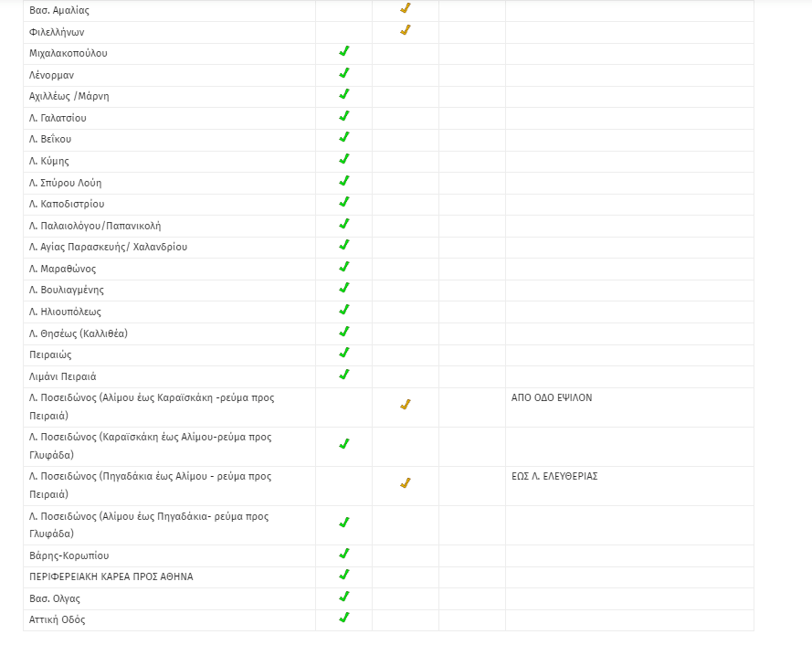This screenshot has width=812, height=645.
Task: Click the green checkmark for Βάρης-Κορωπίου
Action: [343, 554]
